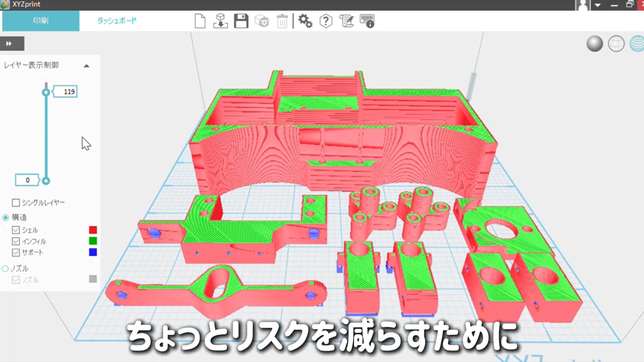Switch to the 印刷 tab
The height and width of the screenshot is (362, 644).
pos(41,21)
